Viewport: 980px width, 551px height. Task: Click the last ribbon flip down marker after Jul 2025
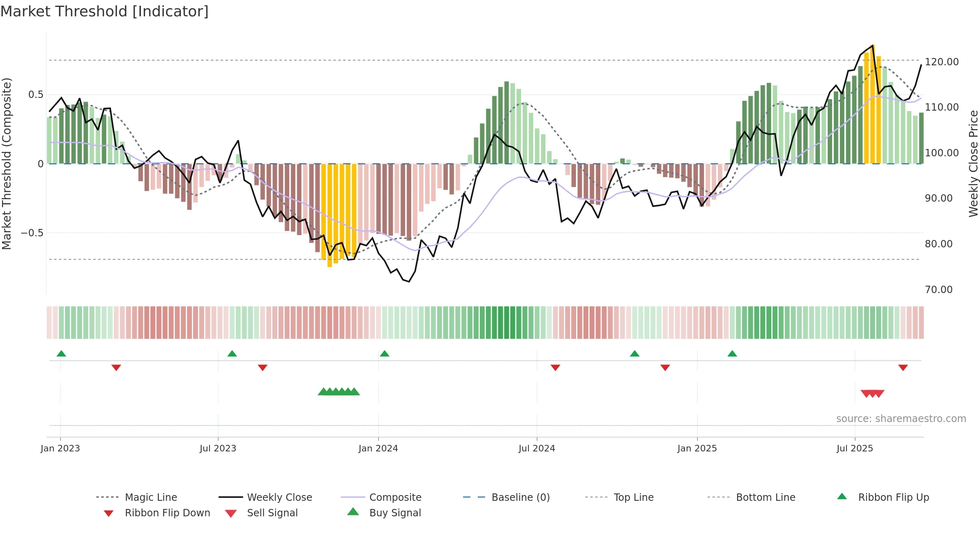pyautogui.click(x=903, y=368)
